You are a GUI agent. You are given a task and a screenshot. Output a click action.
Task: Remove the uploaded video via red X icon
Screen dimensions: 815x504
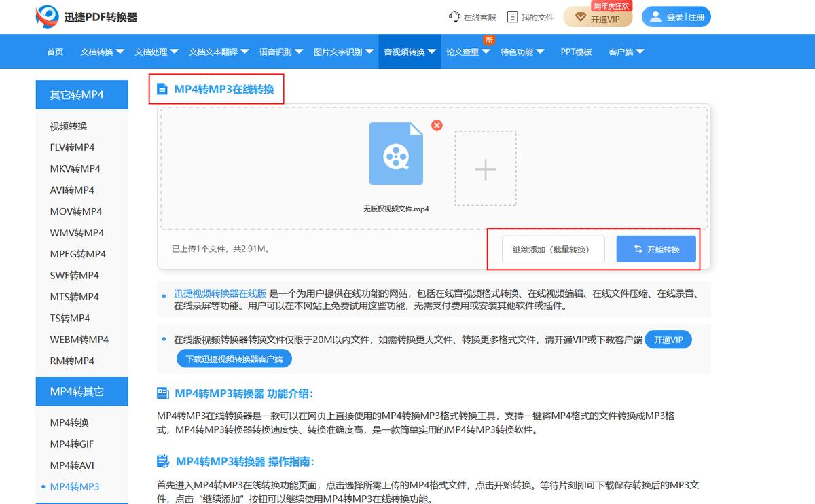tap(437, 125)
